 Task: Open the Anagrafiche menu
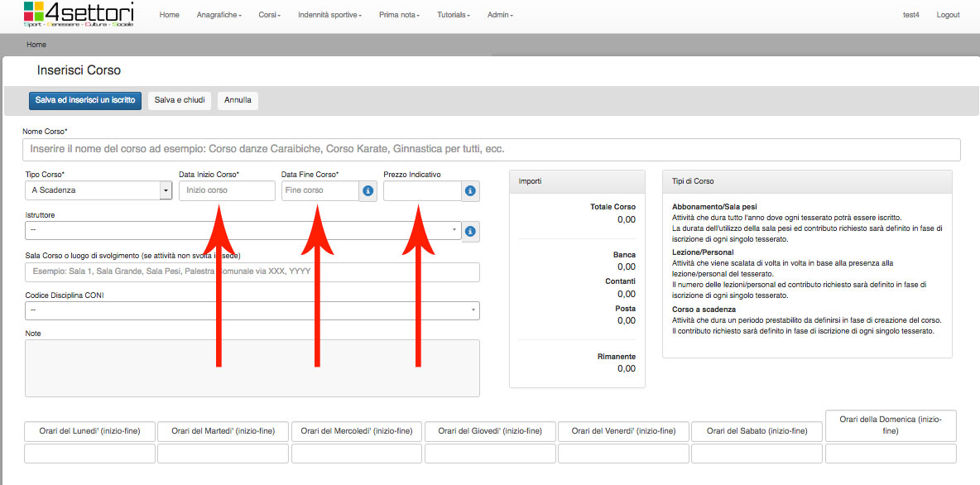(x=219, y=15)
